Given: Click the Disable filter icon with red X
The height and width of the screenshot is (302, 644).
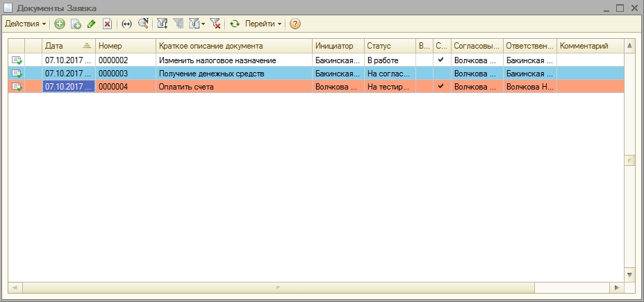Looking at the screenshot, I should [215, 24].
